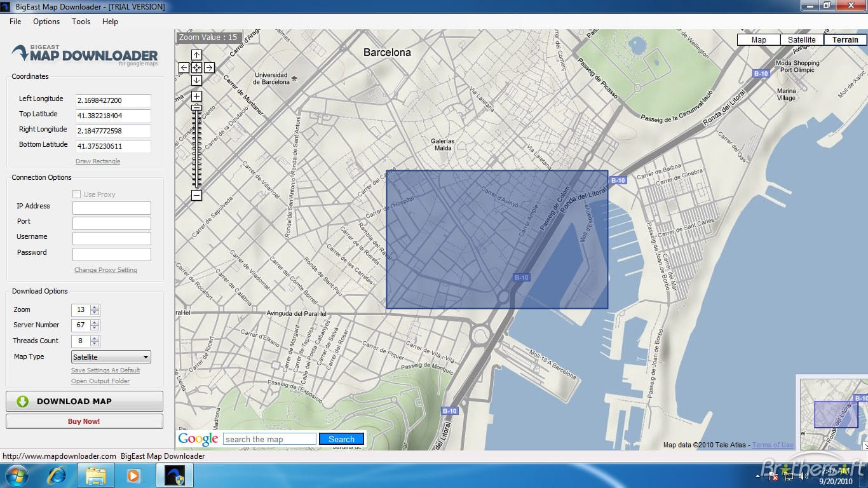Click Change Proxy Setting link

[x=105, y=270]
